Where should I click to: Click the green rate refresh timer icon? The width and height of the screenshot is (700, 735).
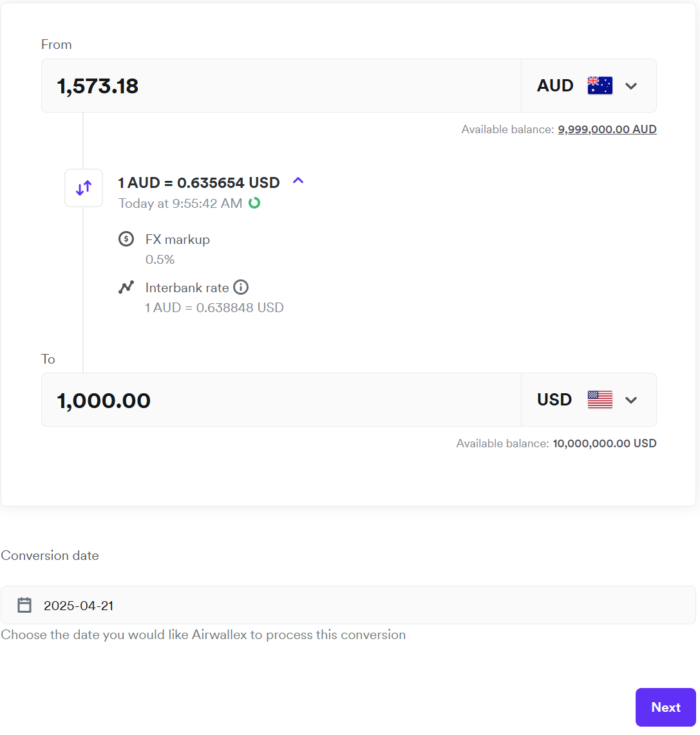254,203
